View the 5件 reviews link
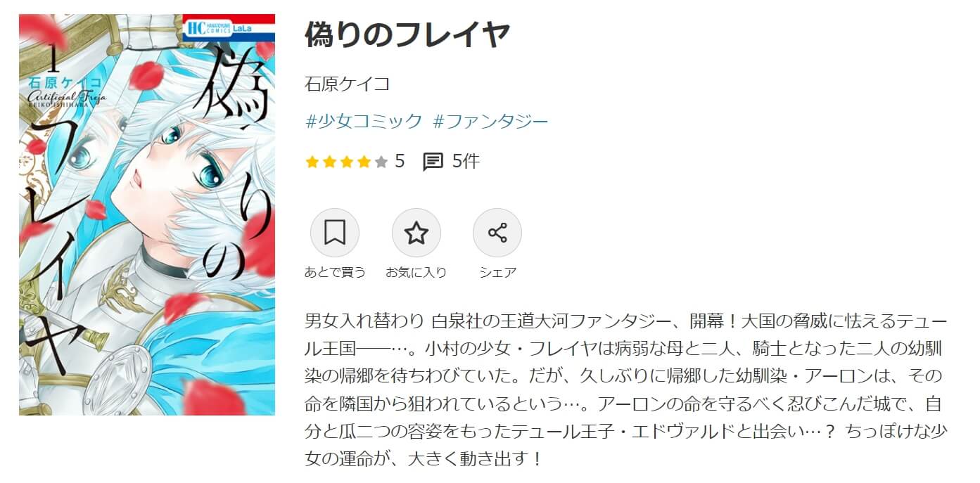 tap(466, 162)
